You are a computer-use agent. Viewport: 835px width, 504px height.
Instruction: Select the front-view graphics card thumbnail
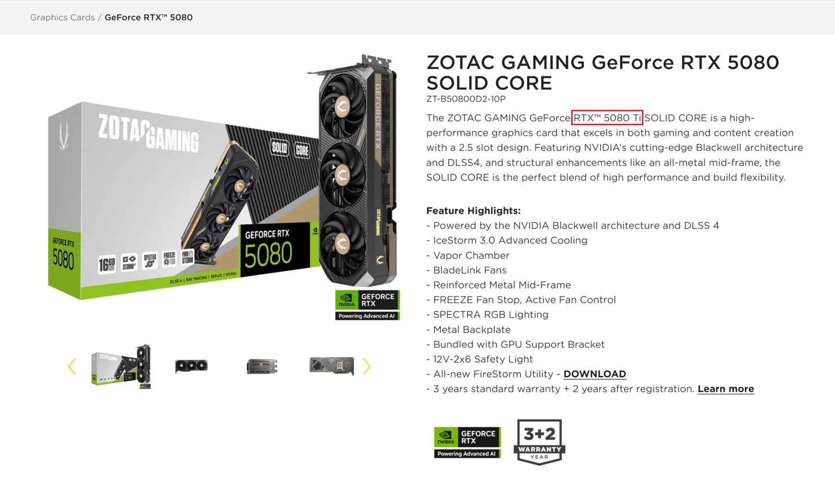click(x=191, y=366)
